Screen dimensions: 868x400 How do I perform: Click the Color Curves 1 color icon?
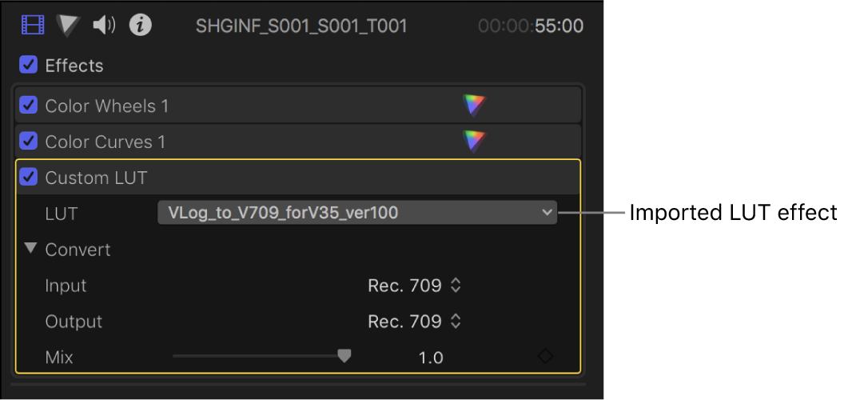474,142
